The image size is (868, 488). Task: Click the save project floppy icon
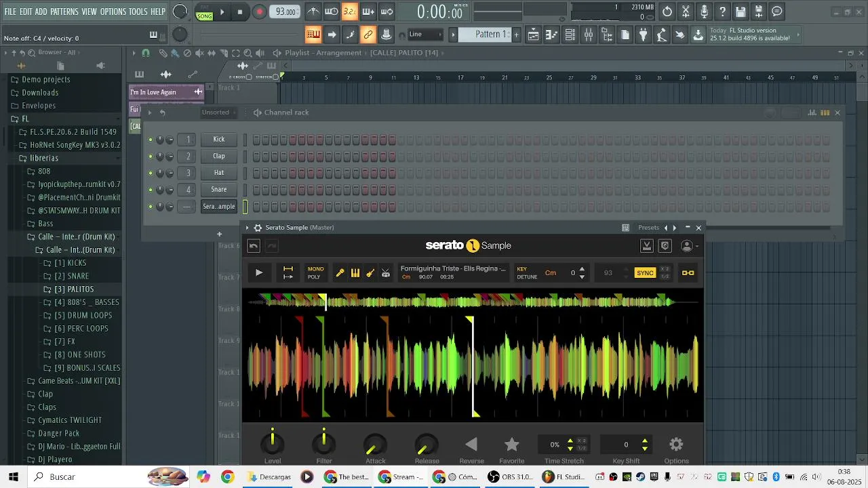click(x=741, y=12)
